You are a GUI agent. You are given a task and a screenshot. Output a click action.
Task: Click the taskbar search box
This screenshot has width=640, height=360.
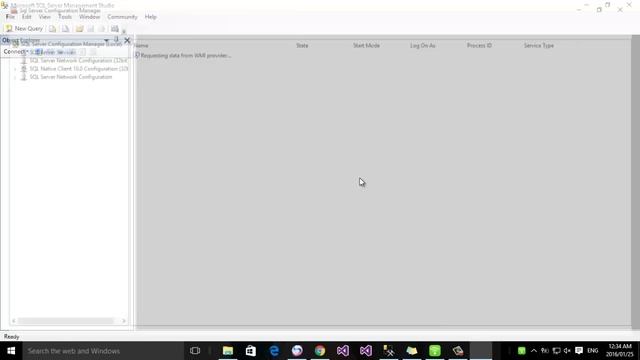click(x=102, y=351)
